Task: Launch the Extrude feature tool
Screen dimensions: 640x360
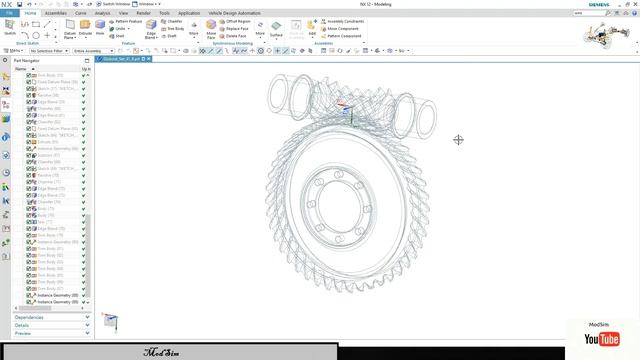Action: 85,27
